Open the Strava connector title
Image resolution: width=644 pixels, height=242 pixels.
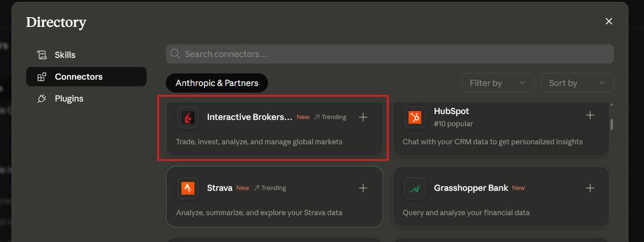219,188
